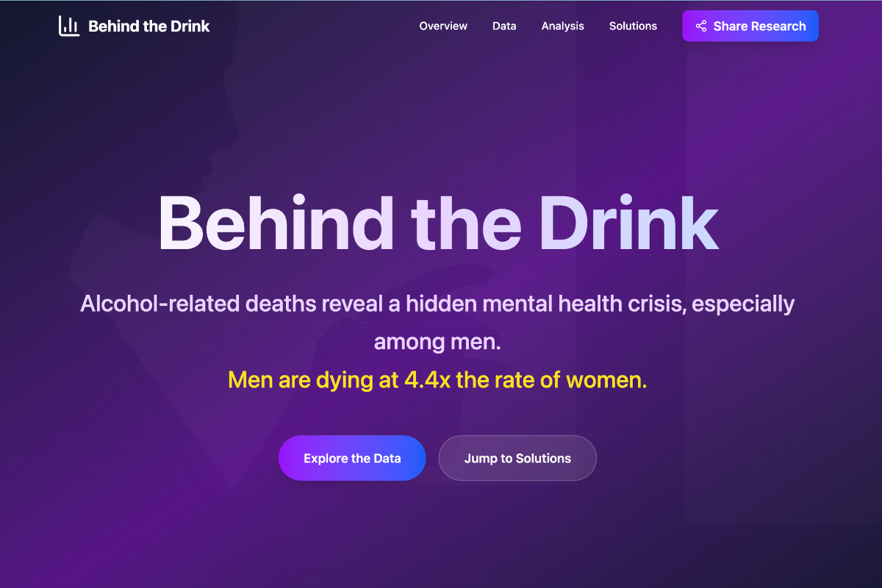Screen dimensions: 882x588
Task: Open the Overview nav link
Action: 443,26
